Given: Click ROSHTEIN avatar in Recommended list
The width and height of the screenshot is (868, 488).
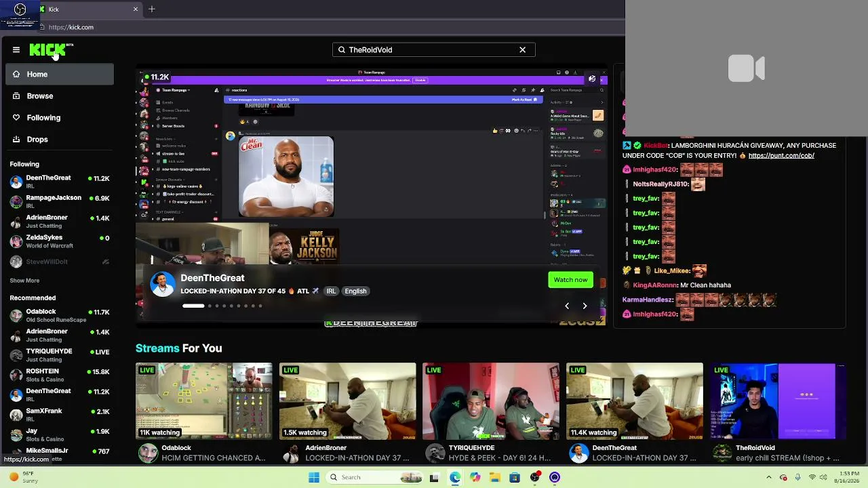Looking at the screenshot, I should (16, 375).
